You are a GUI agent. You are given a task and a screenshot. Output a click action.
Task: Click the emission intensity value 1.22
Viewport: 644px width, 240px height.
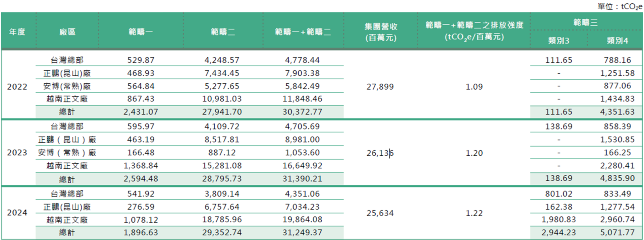point(474,213)
